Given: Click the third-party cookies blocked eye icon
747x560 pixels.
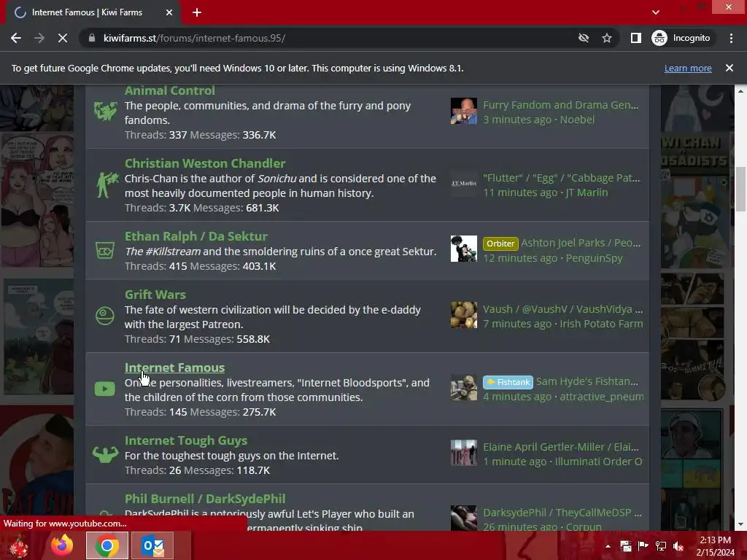Looking at the screenshot, I should (x=584, y=38).
